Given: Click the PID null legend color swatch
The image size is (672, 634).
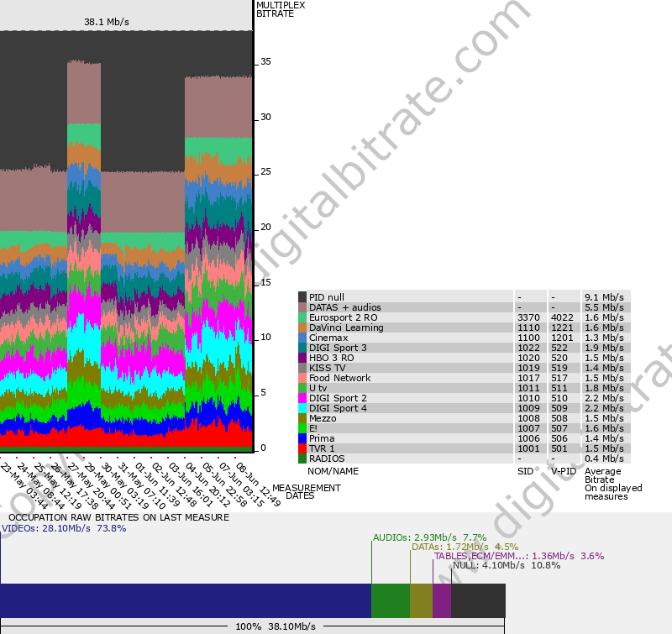Looking at the screenshot, I should pos(302,297).
